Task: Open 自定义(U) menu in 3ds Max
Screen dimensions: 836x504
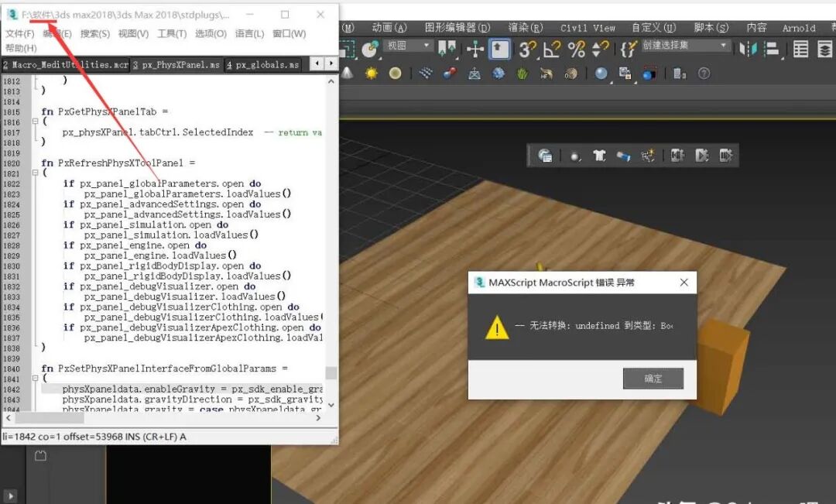Action: pyautogui.click(x=653, y=28)
